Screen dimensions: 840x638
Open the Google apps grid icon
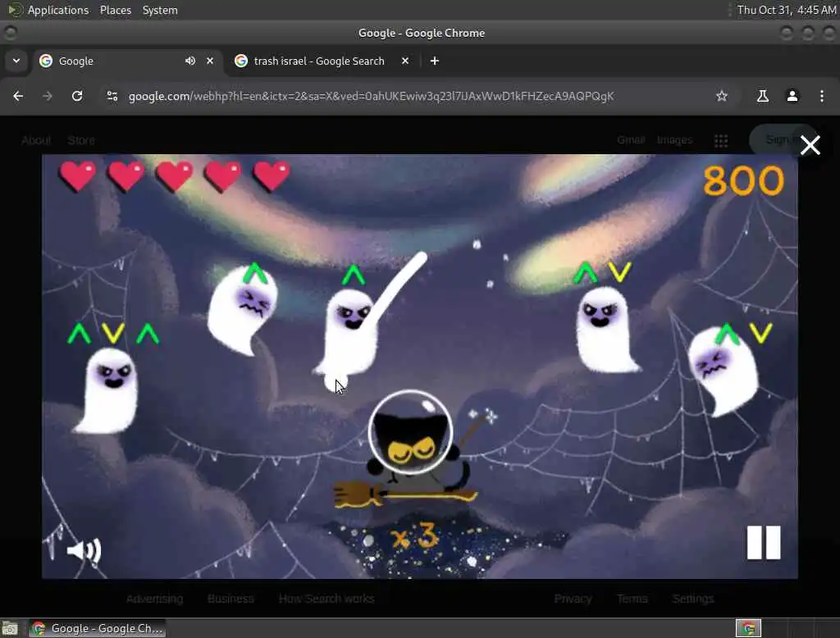[720, 140]
